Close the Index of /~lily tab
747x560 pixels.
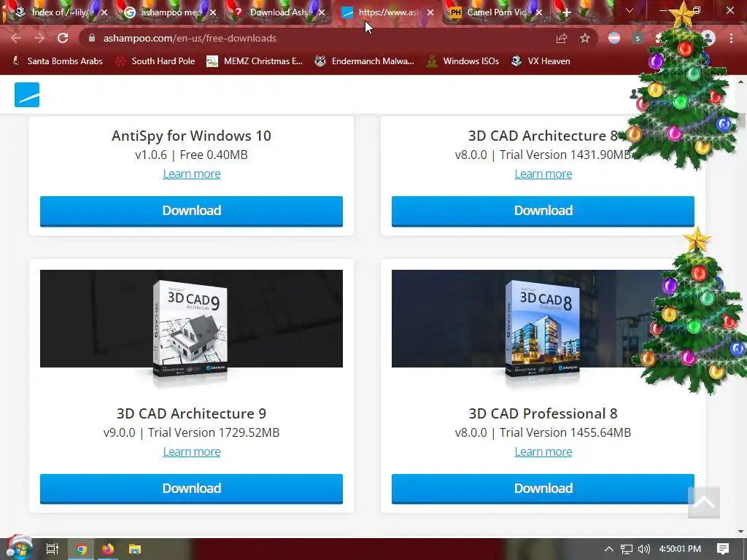tap(104, 12)
